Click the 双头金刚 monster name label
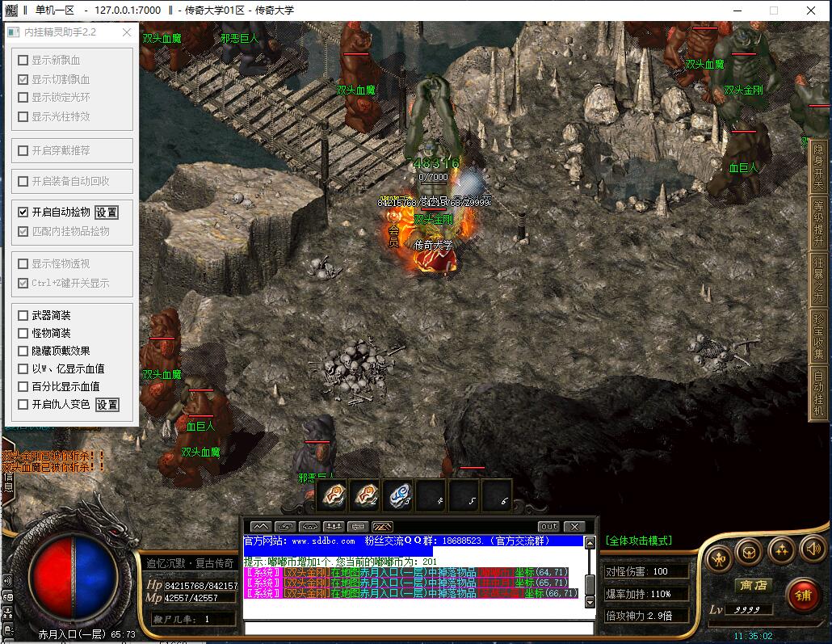832x644 pixels. coord(433,219)
